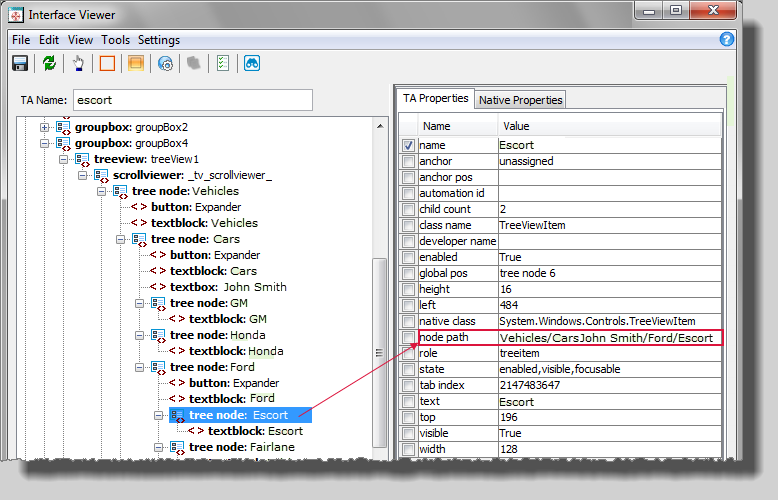This screenshot has height=500, width=778.
Task: Click the orange empty rectangle highlight icon
Action: point(107,63)
